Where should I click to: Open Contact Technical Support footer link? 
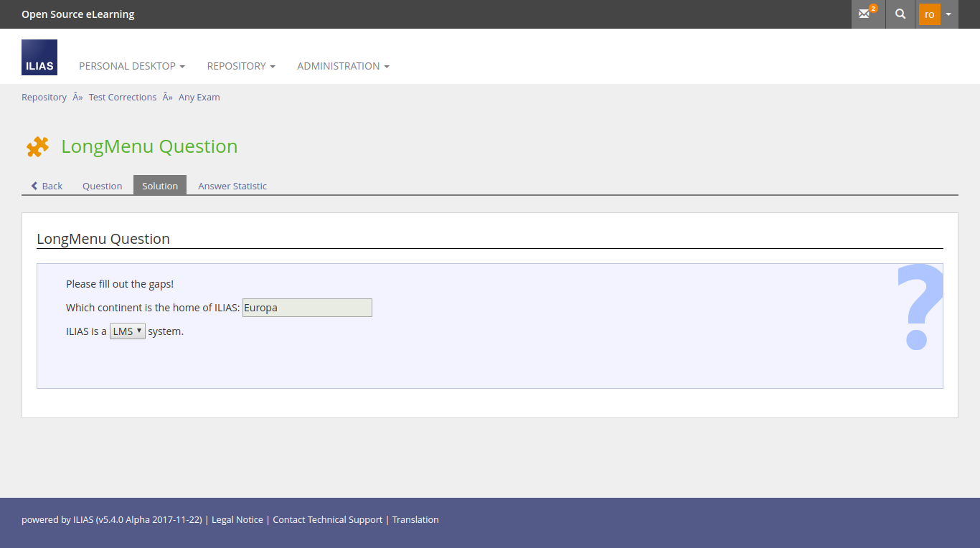pyautogui.click(x=327, y=520)
